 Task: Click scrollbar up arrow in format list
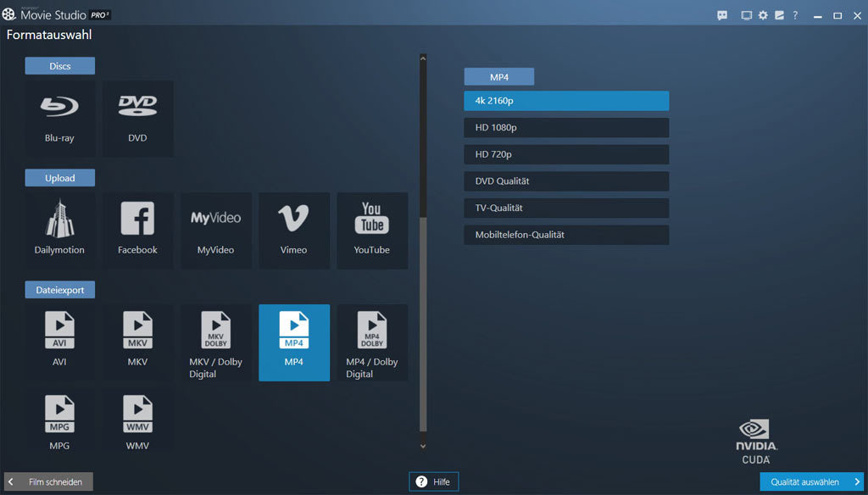click(423, 58)
